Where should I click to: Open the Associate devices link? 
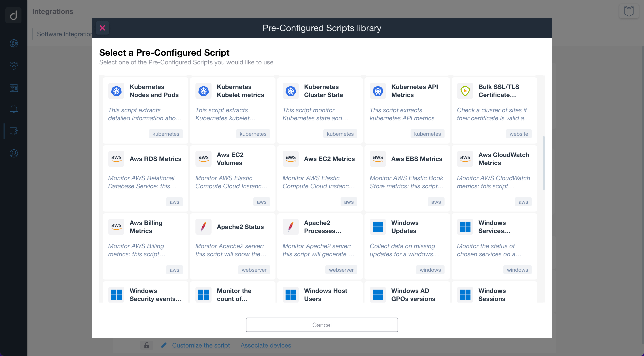point(266,345)
